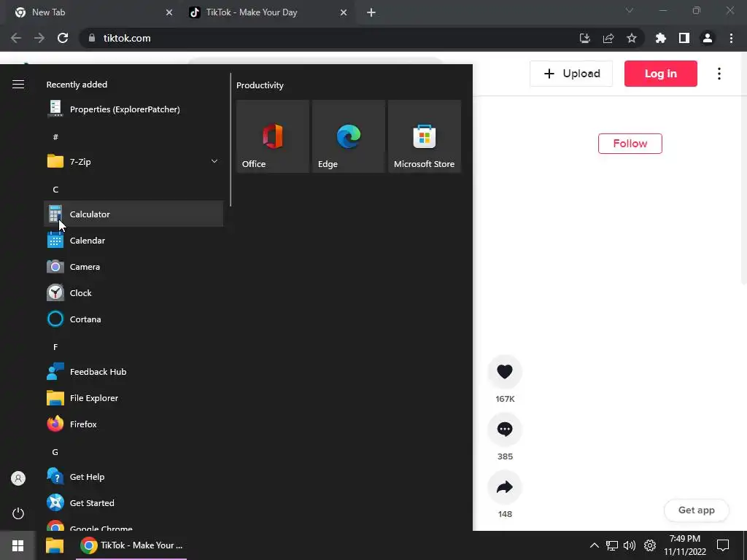This screenshot has width=747, height=560.
Task: Open the volume control in system tray
Action: tap(630, 545)
